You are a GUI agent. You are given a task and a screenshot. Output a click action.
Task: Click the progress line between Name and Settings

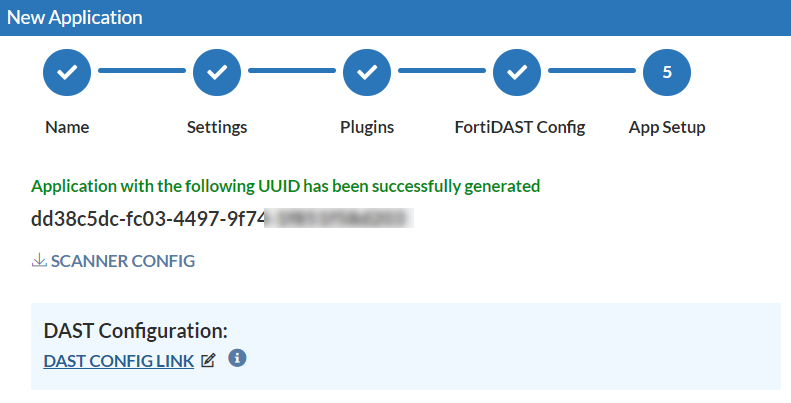tap(142, 71)
